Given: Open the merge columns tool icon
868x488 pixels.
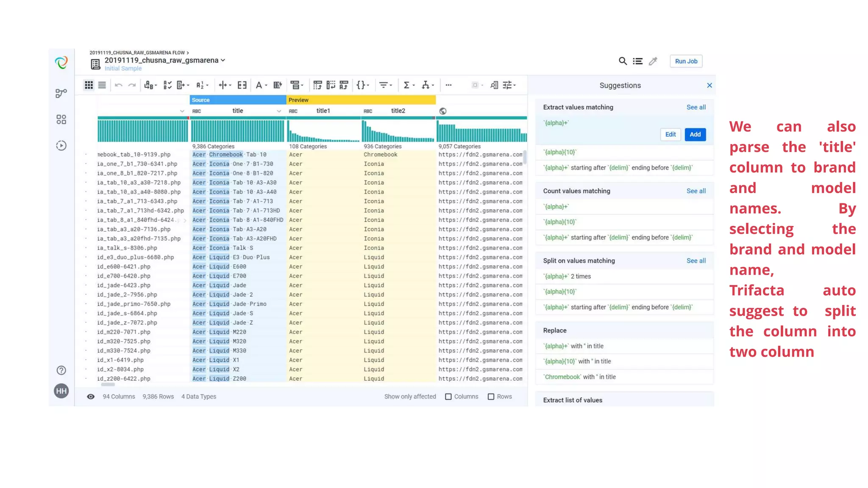Looking at the screenshot, I should [x=150, y=85].
